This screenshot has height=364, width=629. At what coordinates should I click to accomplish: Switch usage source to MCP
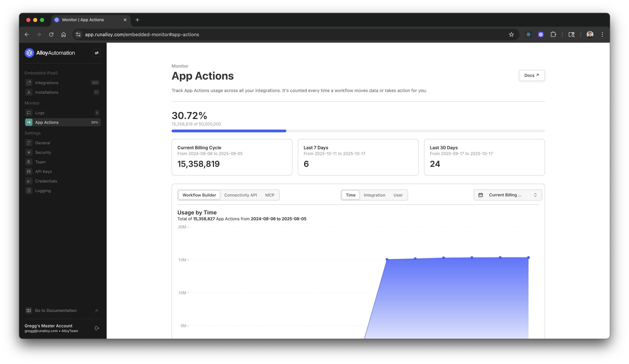click(270, 195)
